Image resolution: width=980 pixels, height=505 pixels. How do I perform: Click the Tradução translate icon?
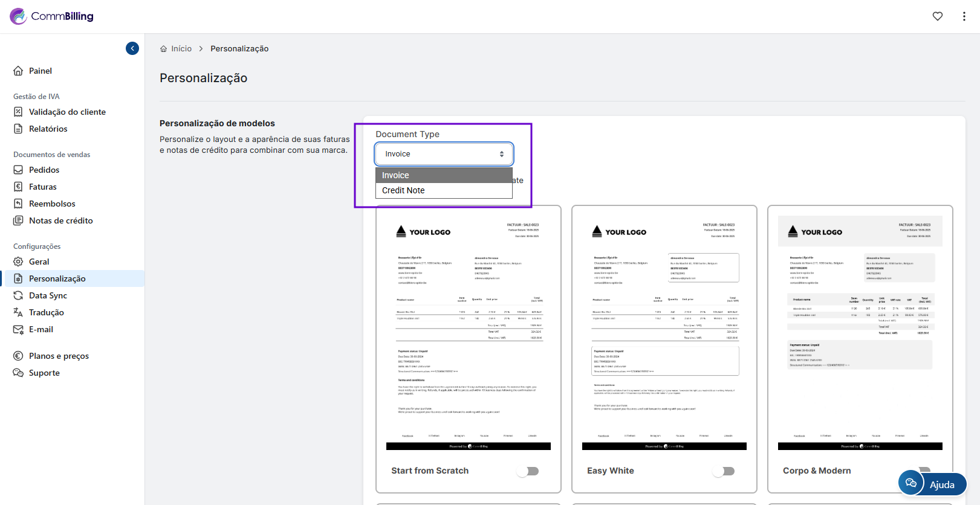(19, 312)
